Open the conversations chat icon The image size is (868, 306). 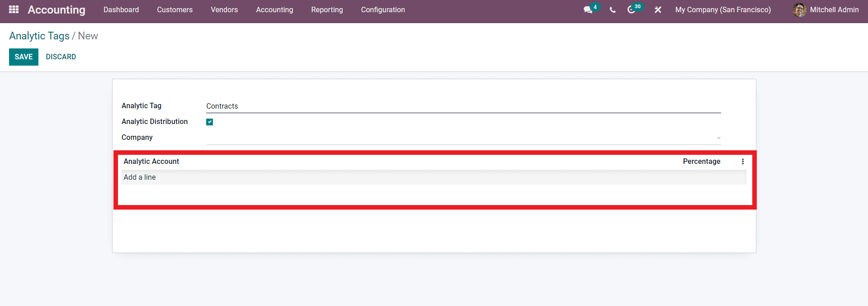[x=588, y=10]
